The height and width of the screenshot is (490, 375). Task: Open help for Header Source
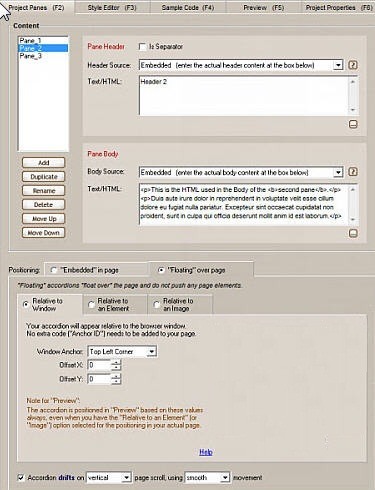click(353, 65)
